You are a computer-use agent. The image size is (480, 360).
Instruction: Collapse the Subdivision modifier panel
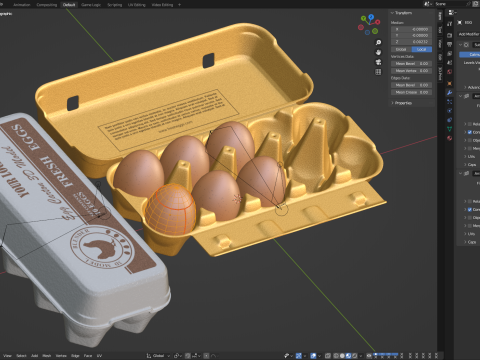(x=460, y=45)
